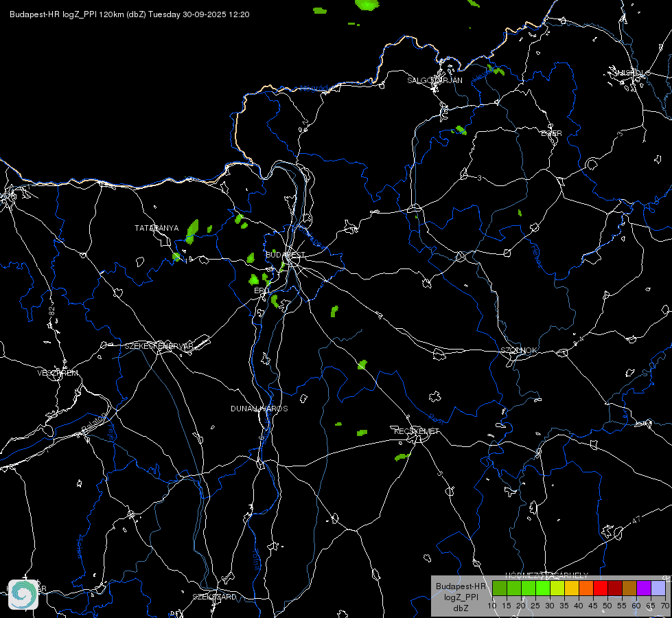Select the SALGOTARJAN city label
672x618 pixels.
[x=435, y=80]
